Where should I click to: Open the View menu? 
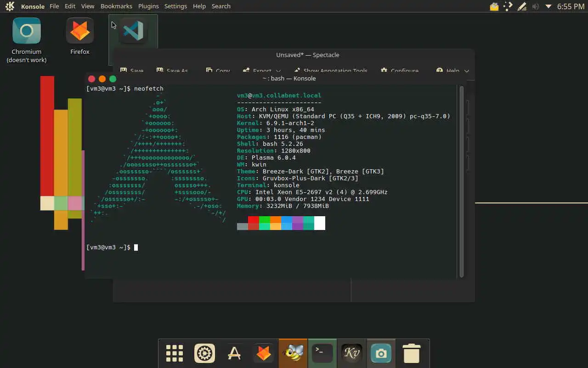[x=88, y=6]
